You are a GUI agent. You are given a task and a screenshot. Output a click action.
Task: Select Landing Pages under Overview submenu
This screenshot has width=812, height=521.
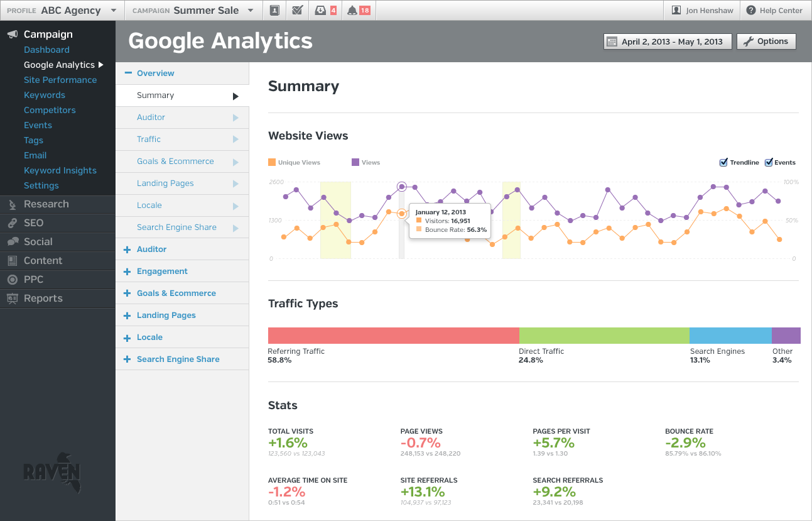click(x=165, y=184)
